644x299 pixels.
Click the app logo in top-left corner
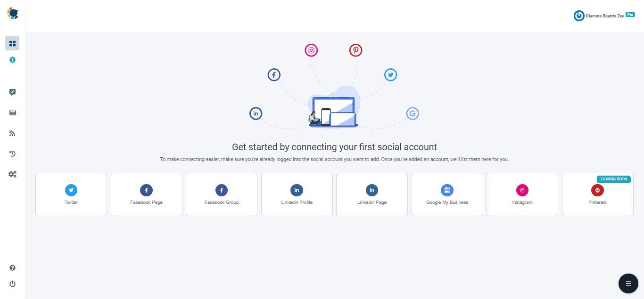coord(13,13)
